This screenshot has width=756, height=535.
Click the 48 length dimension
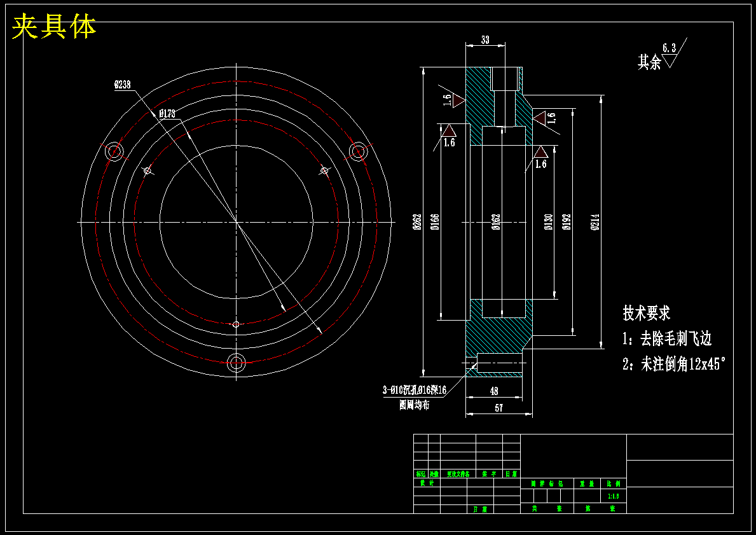pos(493,391)
